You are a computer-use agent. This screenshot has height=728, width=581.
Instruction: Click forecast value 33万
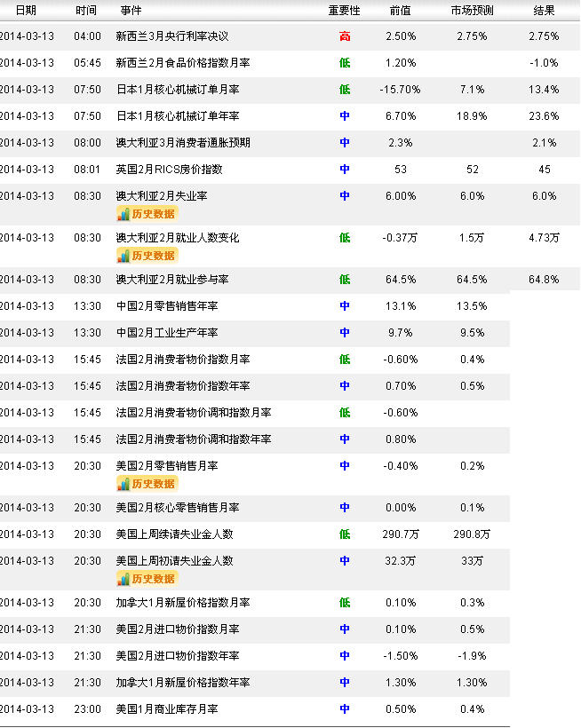472,561
